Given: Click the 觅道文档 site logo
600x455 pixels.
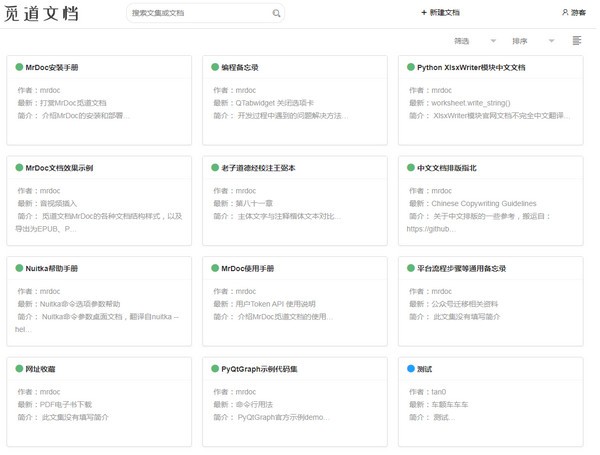Looking at the screenshot, I should (43, 14).
